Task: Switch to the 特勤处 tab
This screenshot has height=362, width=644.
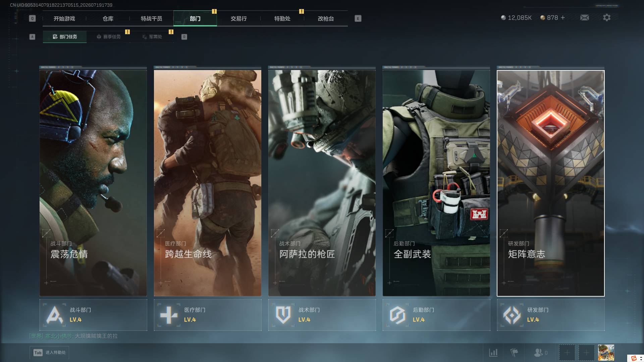Action: [282, 19]
